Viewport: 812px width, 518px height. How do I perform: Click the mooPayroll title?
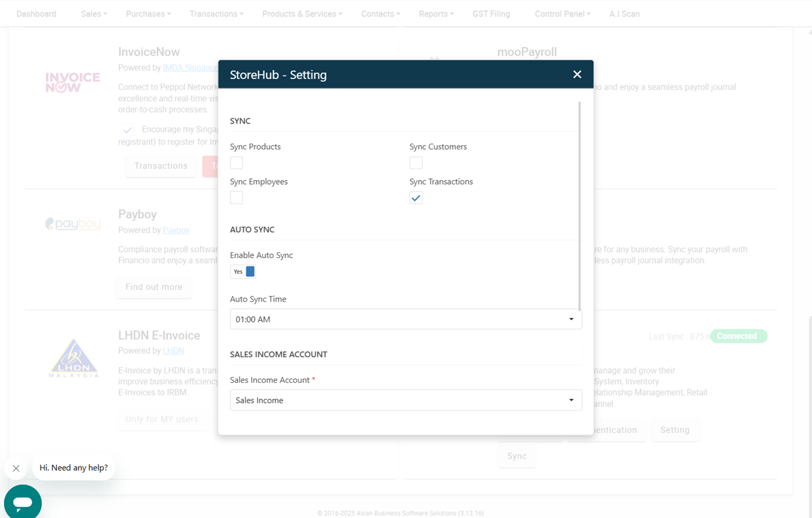(527, 52)
